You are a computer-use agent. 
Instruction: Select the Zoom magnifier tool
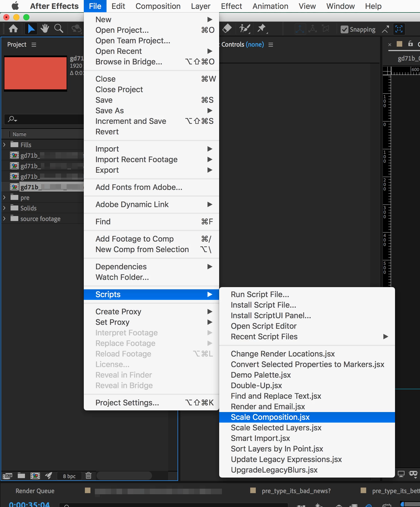point(59,28)
